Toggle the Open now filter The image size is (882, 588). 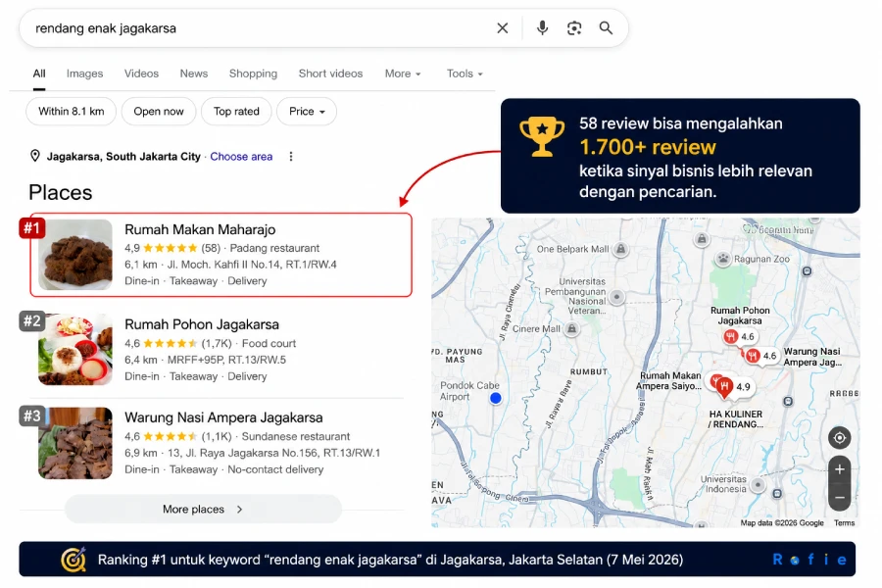click(159, 112)
